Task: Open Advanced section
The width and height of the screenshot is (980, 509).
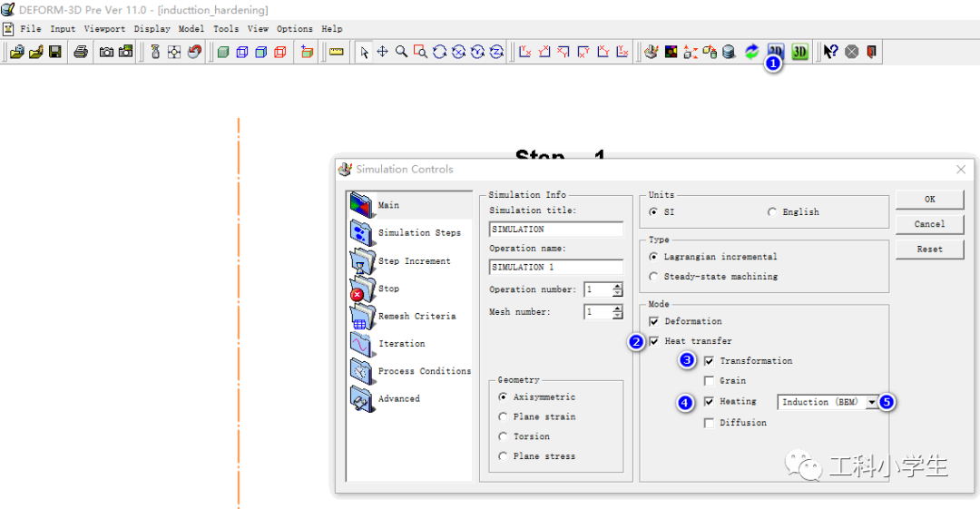Action: [x=409, y=398]
